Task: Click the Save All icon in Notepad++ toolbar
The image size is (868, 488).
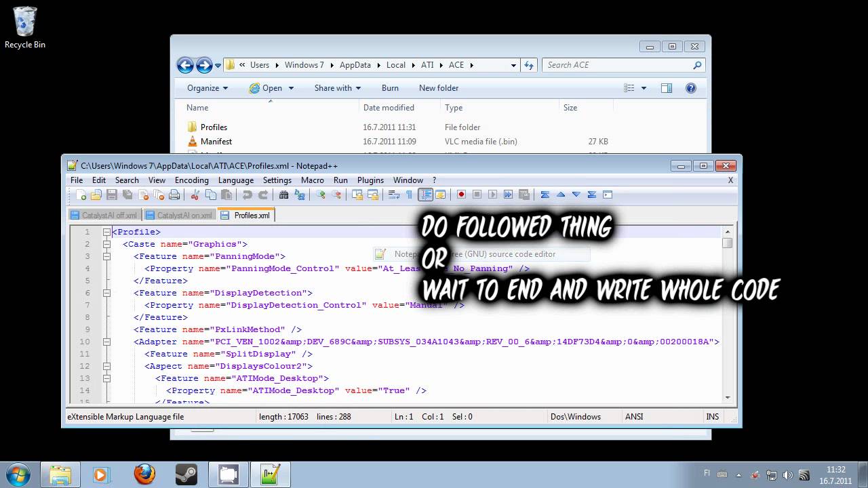Action: (x=127, y=195)
